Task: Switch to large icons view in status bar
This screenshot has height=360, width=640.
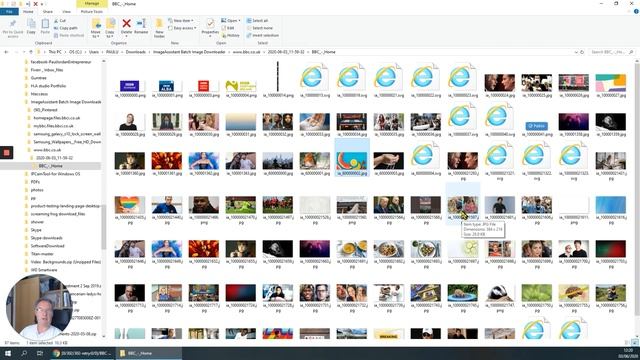Action: [635, 343]
